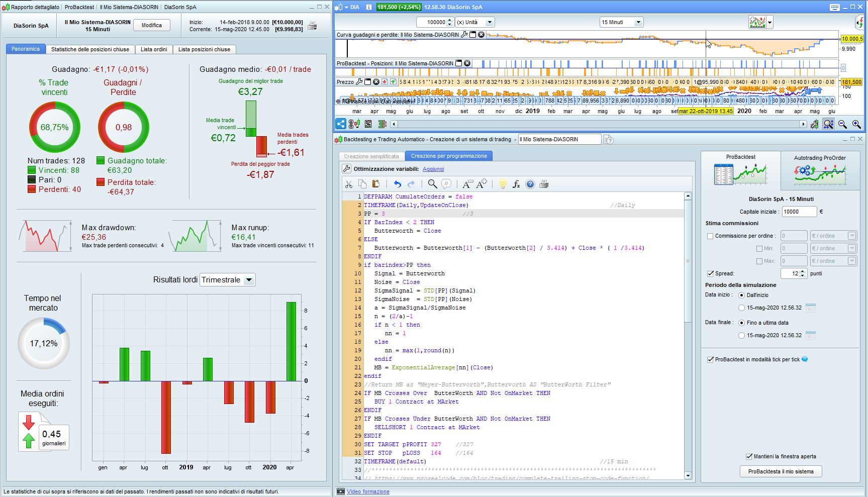Open the search magnifier in code editor
The image size is (868, 497).
(x=432, y=184)
